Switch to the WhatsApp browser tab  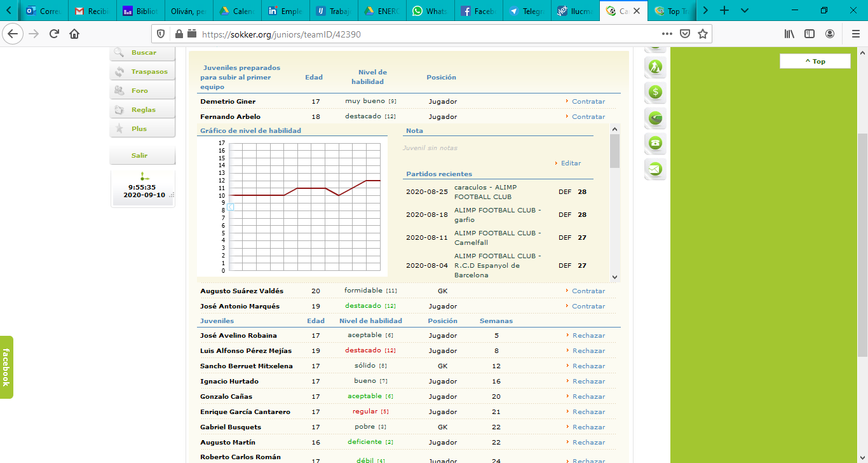click(429, 11)
